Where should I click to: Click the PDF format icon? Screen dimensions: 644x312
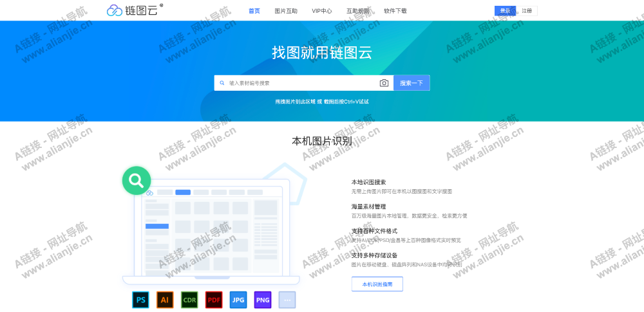214,300
